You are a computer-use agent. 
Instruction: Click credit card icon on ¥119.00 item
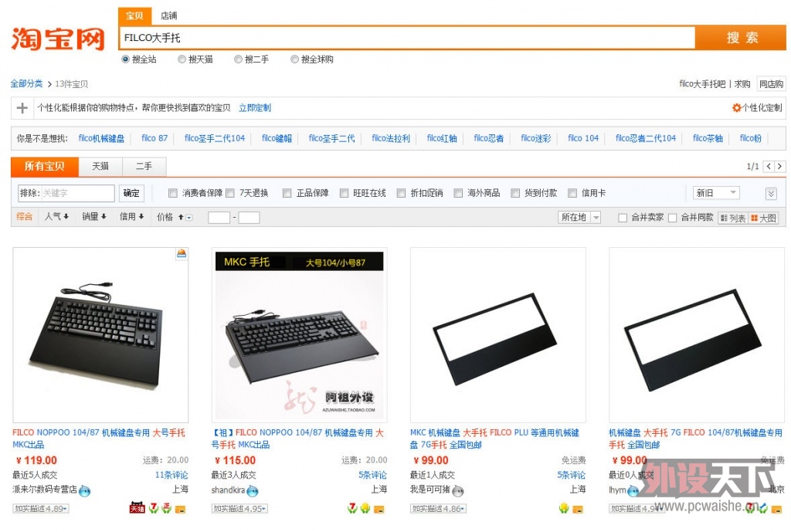click(x=180, y=510)
